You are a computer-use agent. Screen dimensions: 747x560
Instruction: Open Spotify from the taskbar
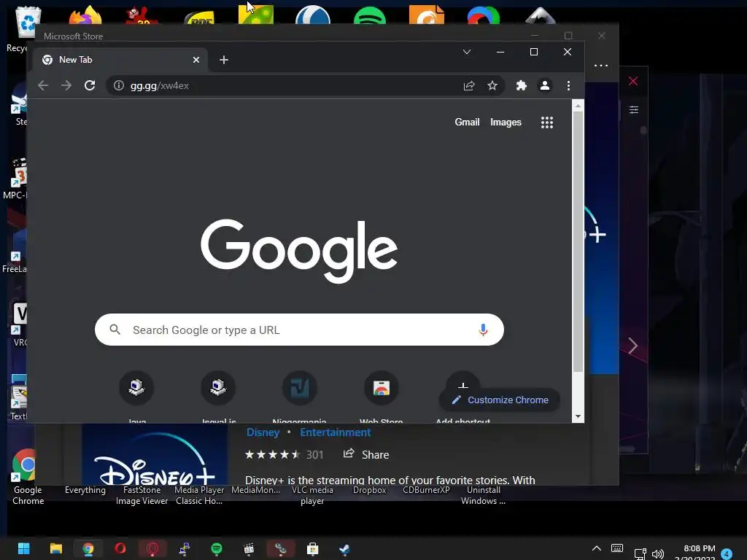[216, 548]
